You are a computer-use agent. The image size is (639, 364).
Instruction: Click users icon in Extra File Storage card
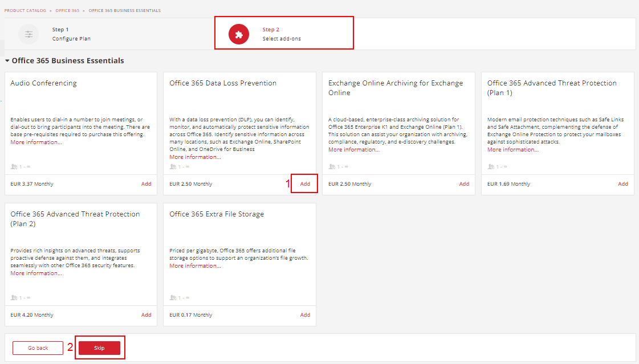173,297
